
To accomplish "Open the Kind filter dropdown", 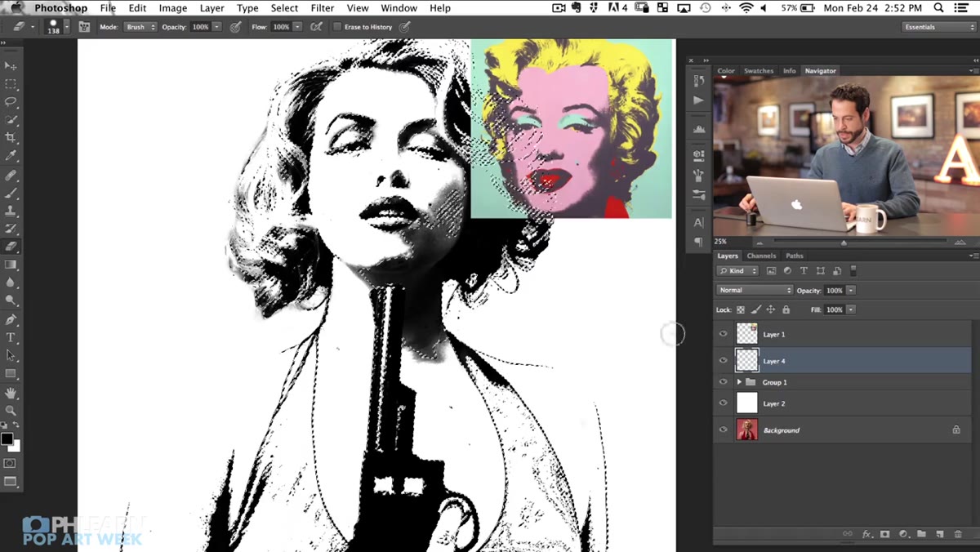I will (x=738, y=270).
